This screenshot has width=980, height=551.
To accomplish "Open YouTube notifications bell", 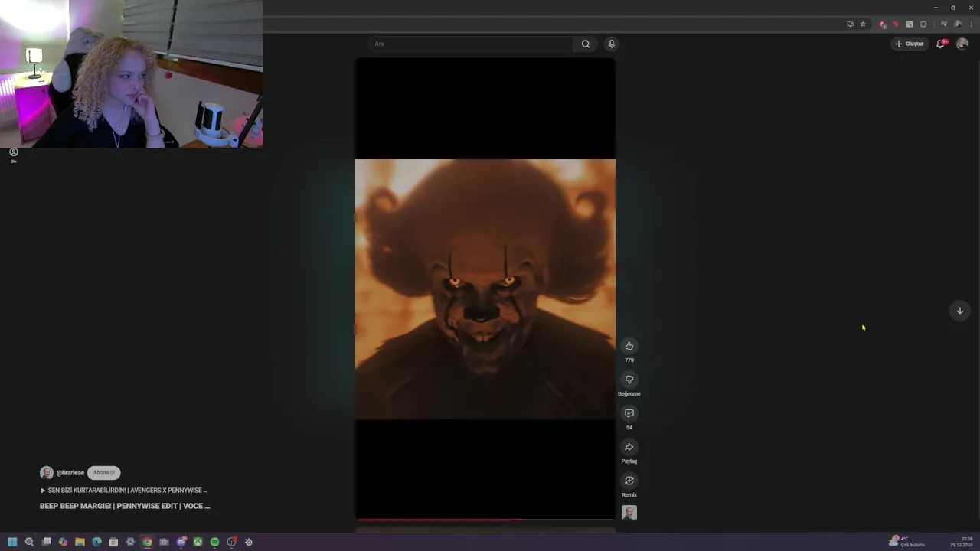I will [941, 44].
